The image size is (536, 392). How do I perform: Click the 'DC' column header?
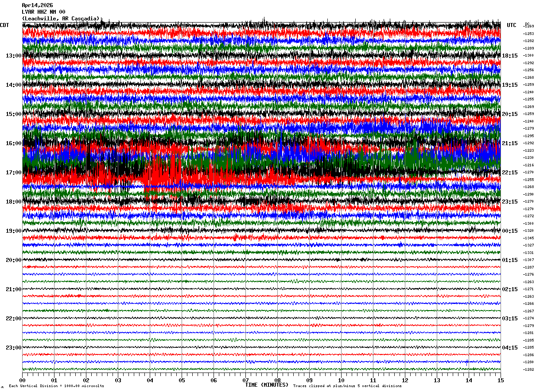[x=527, y=24]
